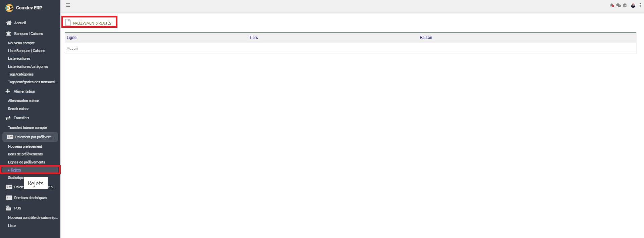Image resolution: width=644 pixels, height=238 pixels.
Task: Open the three-dot options menu
Action: (x=640, y=5)
